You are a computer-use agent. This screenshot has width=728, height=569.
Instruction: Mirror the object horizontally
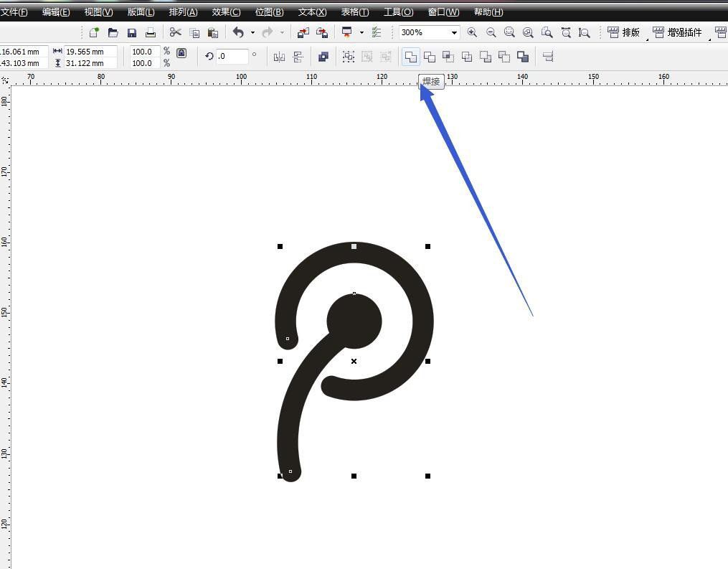point(280,57)
